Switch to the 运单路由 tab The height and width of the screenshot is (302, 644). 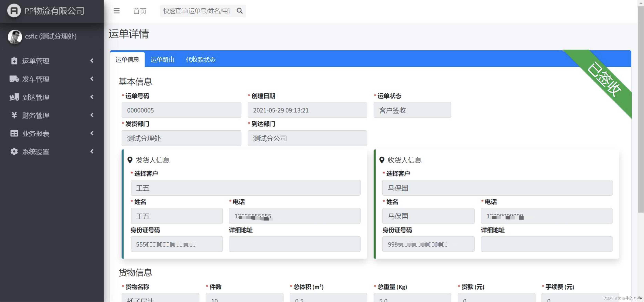162,60
